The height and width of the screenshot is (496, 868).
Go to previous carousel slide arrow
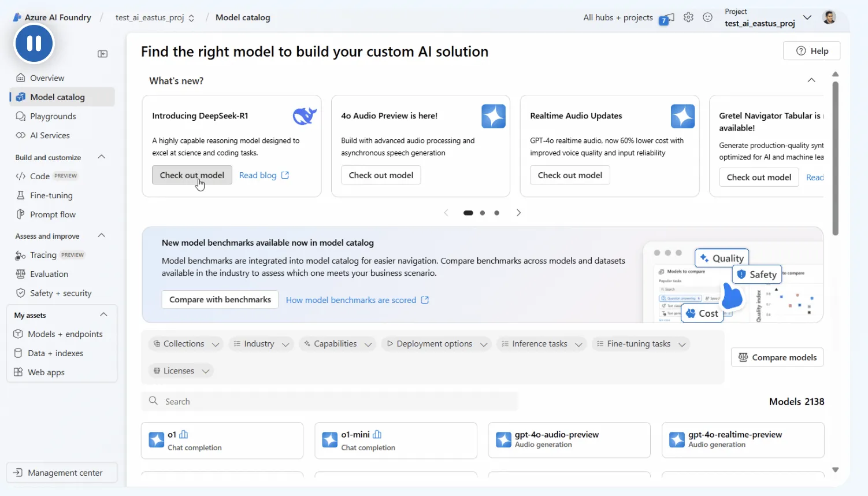446,213
